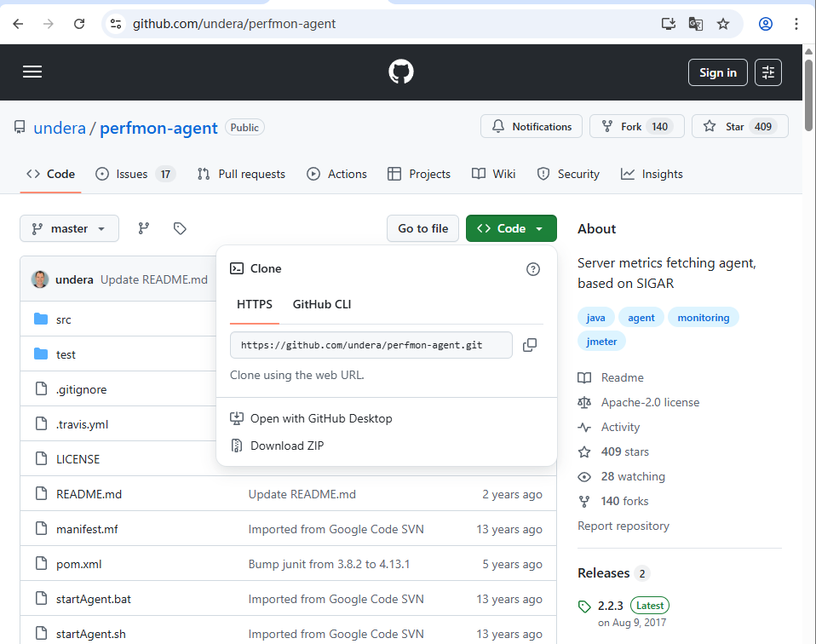View site information icon in address bar
816x644 pixels.
116,24
